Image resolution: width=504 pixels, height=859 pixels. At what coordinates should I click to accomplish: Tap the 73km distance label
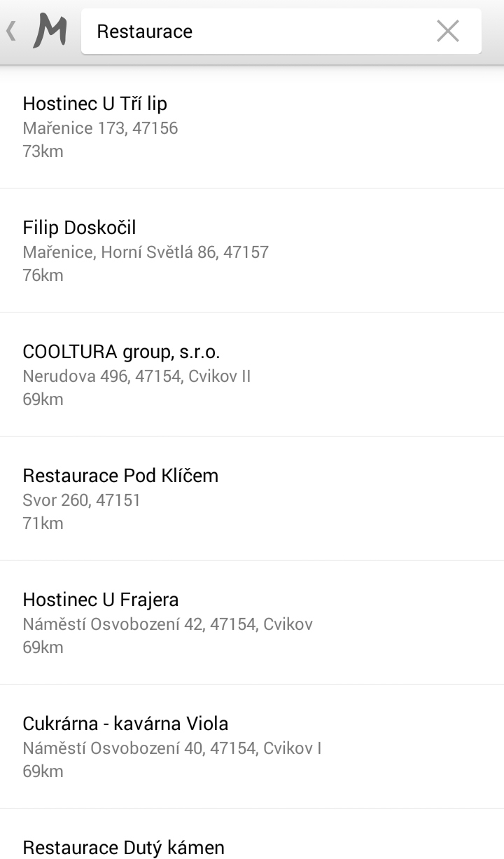pos(43,151)
